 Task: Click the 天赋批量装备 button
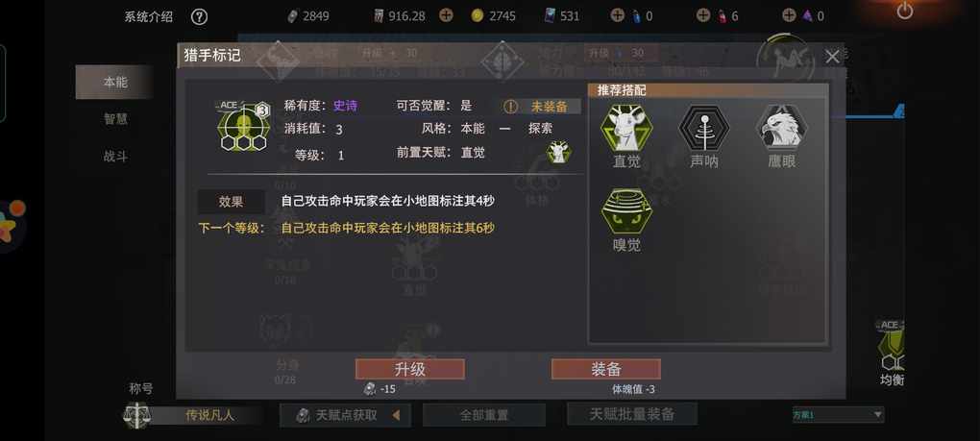coord(632,413)
